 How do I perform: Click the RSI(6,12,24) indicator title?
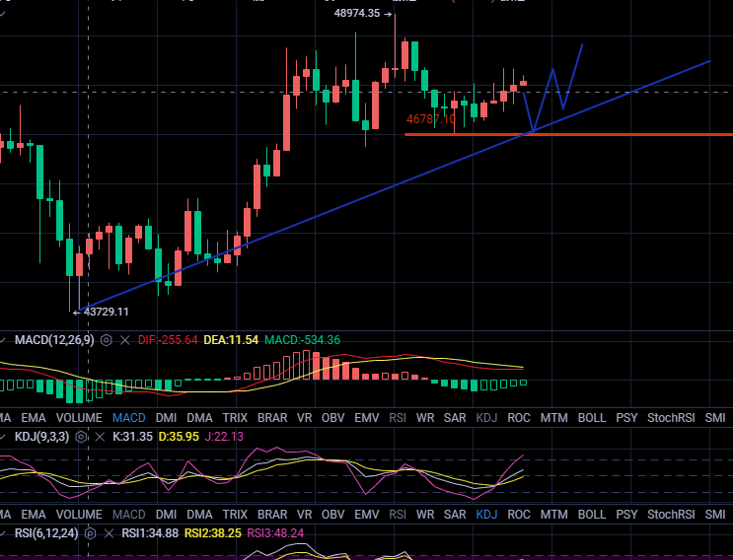[x=46, y=533]
